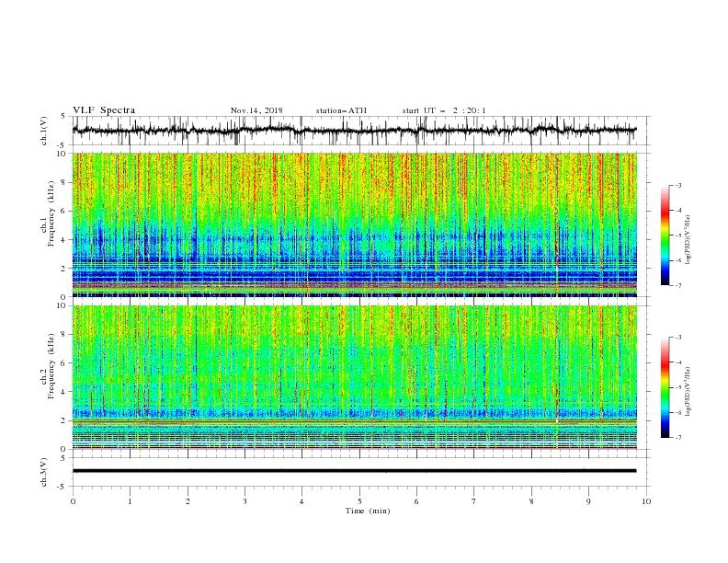Click time axis tick label "3"

click(245, 501)
